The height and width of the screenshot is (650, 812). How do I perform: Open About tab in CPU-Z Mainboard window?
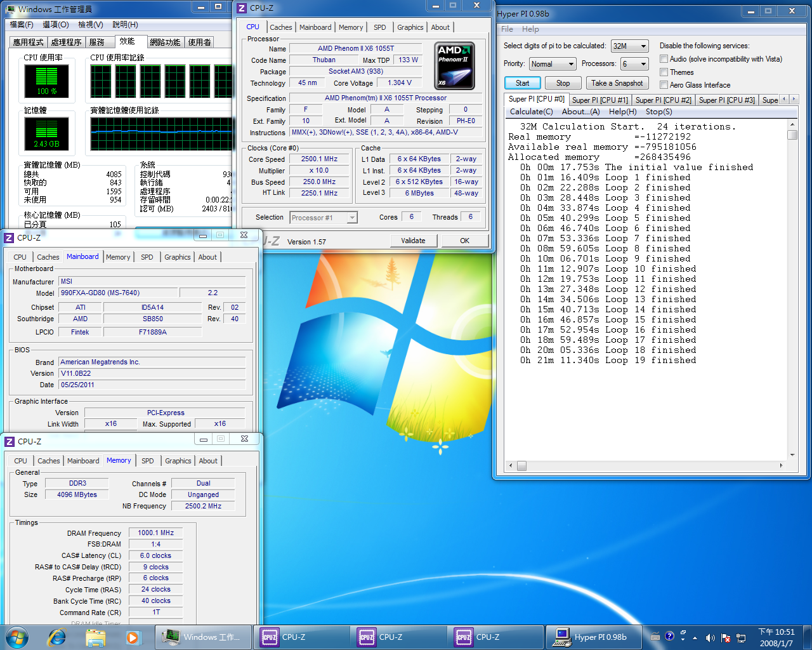[x=207, y=257]
